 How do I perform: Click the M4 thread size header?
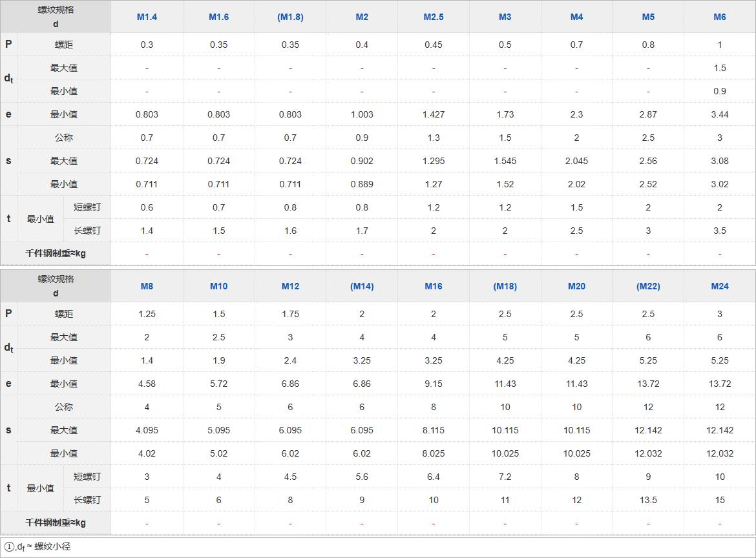coord(576,17)
